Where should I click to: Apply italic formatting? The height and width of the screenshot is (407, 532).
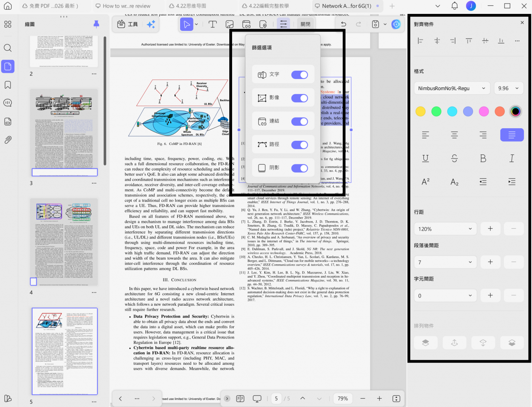click(x=512, y=158)
